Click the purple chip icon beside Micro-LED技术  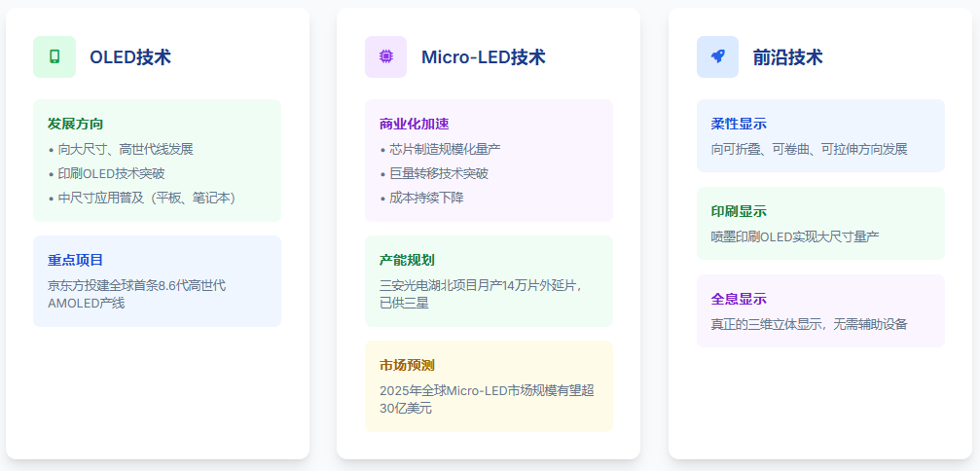(x=386, y=56)
